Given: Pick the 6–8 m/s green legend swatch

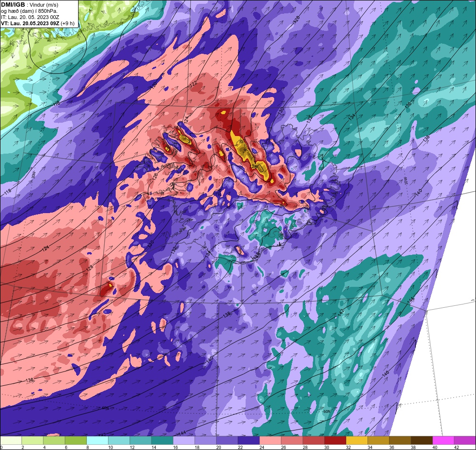Looking at the screenshot, I should click(76, 440).
